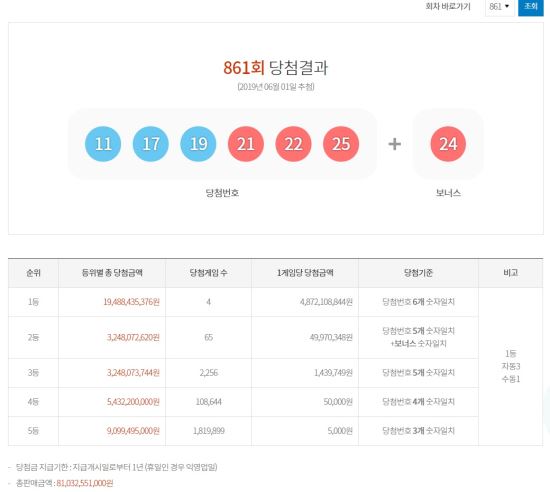Click the blue 조회 search button
Screen dimensions: 550x492
point(531,7)
